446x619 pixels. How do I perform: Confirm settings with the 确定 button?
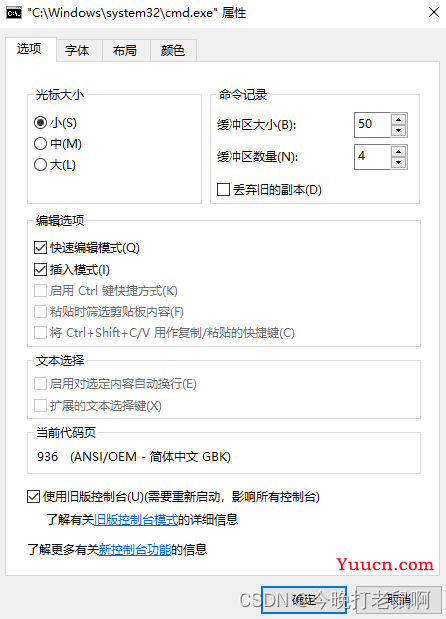[x=304, y=600]
